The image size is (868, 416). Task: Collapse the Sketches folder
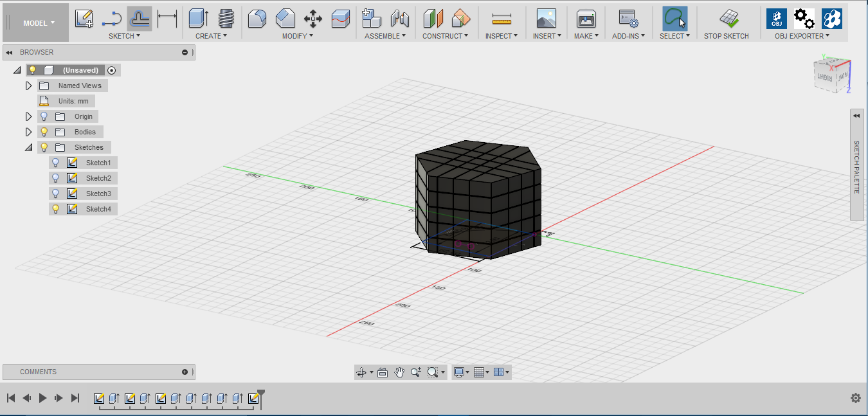point(28,147)
